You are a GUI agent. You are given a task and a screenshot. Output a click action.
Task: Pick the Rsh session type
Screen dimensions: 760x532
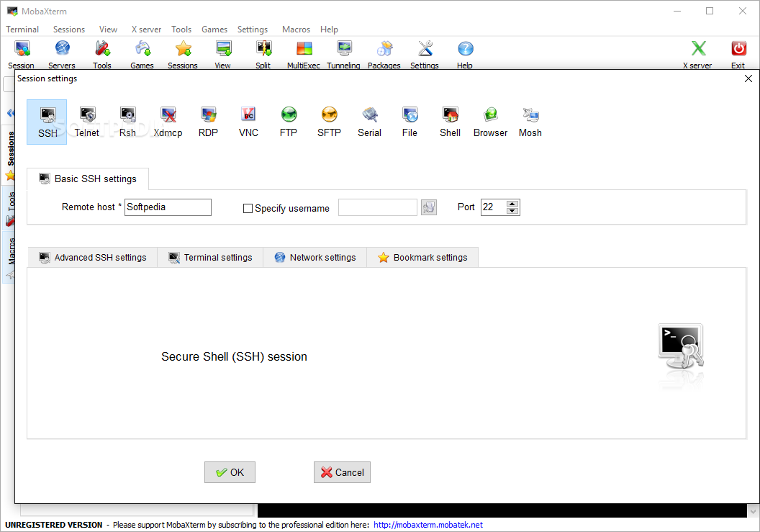(127, 122)
